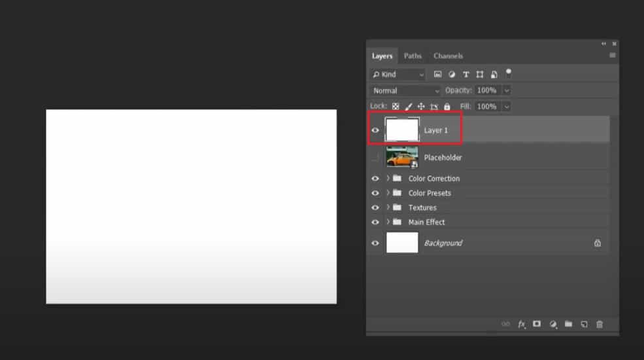This screenshot has width=644, height=360.
Task: Click the Background layer lock icon
Action: pos(597,243)
